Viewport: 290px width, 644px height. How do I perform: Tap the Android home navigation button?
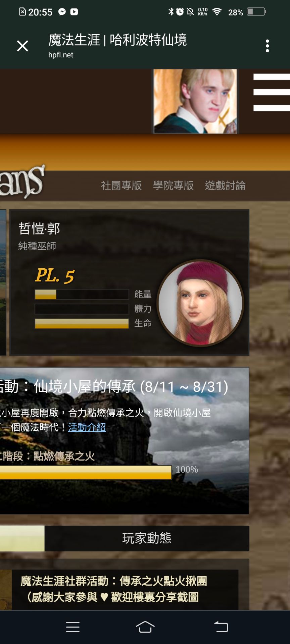click(x=145, y=627)
